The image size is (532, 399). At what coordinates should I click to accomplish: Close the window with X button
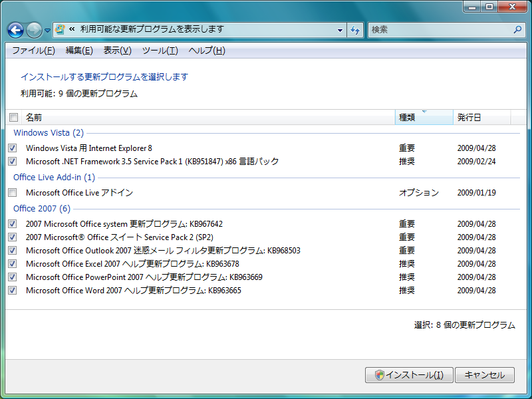(512, 7)
